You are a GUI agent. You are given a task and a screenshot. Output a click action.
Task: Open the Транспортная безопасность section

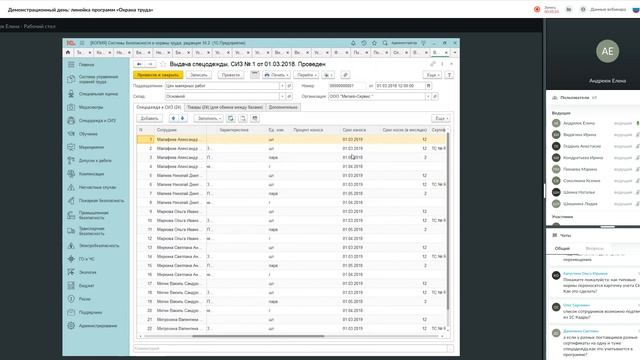point(92,231)
